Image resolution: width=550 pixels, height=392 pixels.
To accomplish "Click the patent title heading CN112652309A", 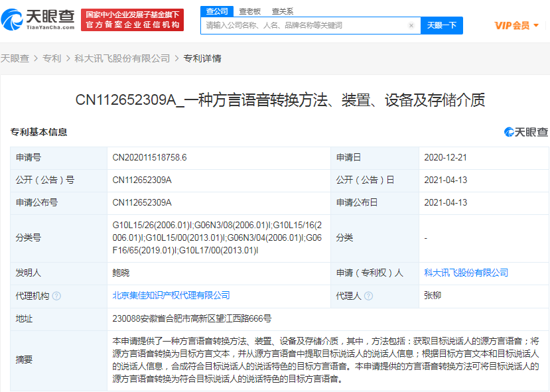I will 279,100.
